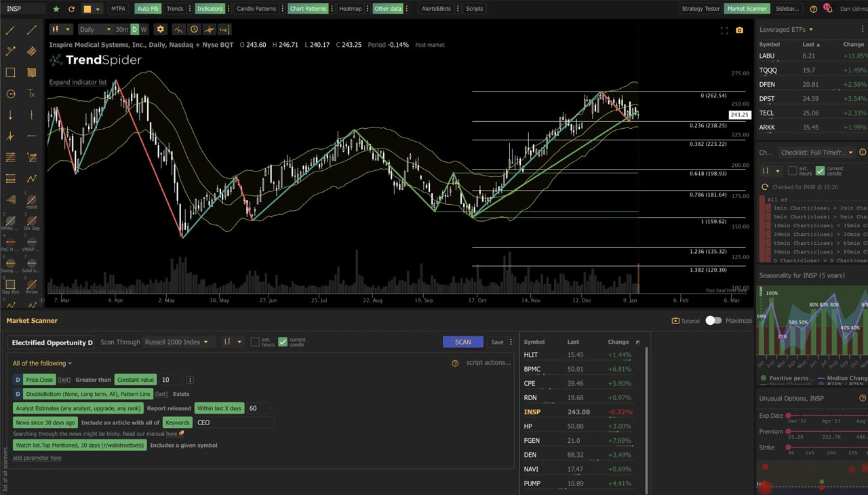The image size is (868, 495).
Task: Open the candle chart type dropdown
Action: point(61,29)
